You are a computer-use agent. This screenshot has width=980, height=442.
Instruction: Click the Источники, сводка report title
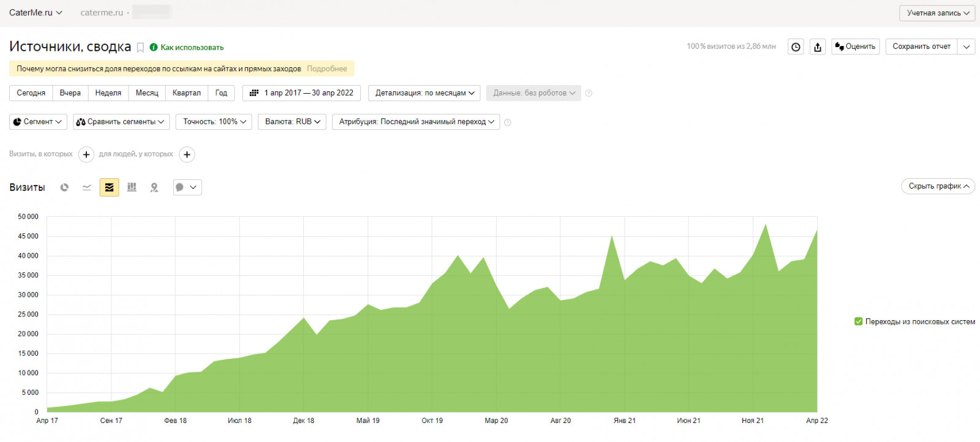[70, 47]
